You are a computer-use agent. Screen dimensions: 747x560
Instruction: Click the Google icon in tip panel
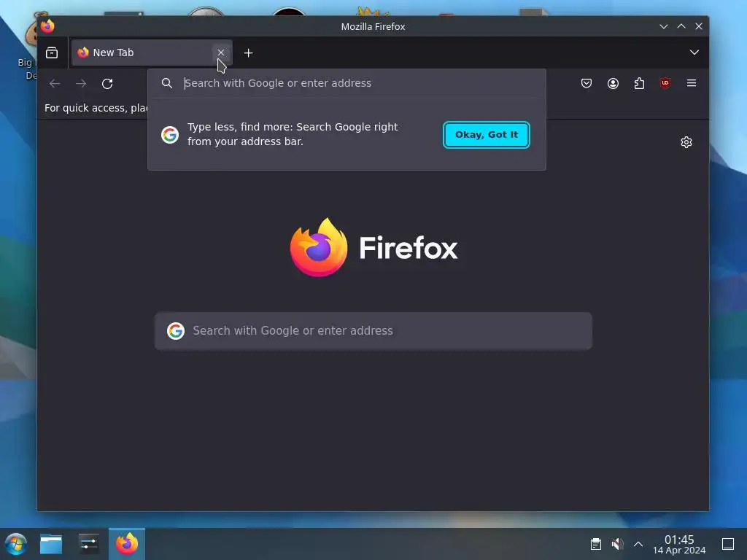click(169, 135)
